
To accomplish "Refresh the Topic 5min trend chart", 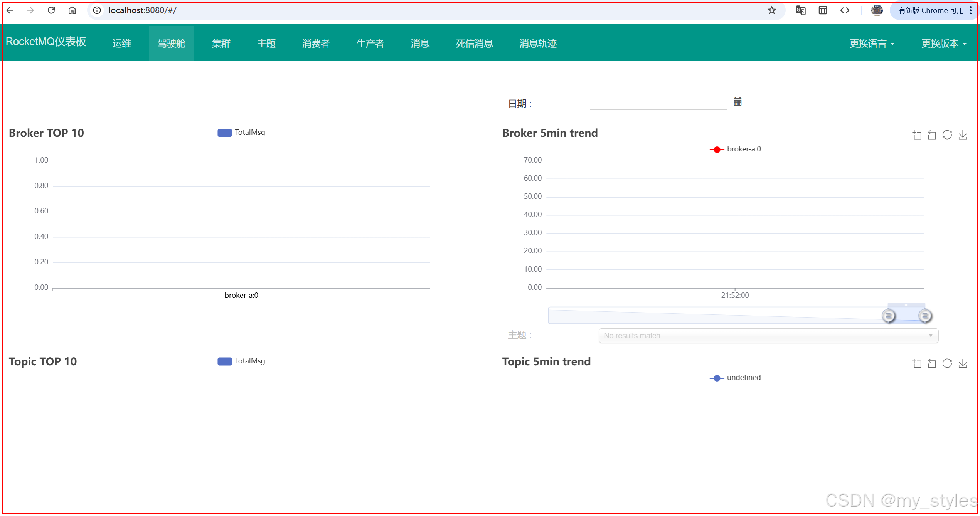I will click(947, 363).
